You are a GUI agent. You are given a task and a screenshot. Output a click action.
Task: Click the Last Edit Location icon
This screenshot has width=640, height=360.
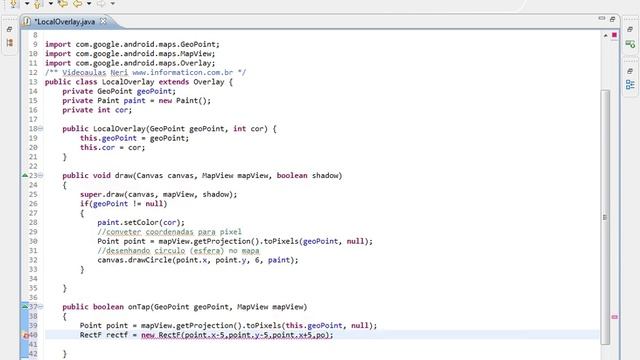[x=63, y=4]
